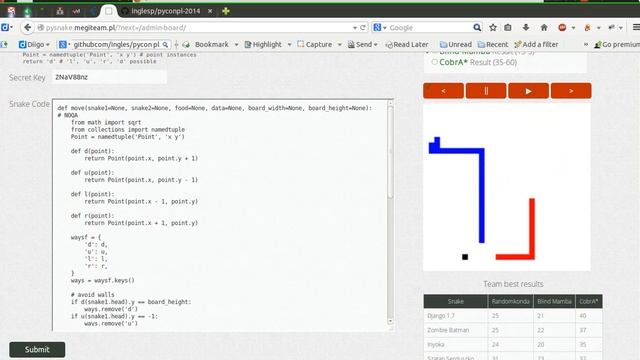Viewport: 640px width, 360px height.
Task: Close the inglesp/pyconpl-2014 tab
Action: (x=210, y=11)
